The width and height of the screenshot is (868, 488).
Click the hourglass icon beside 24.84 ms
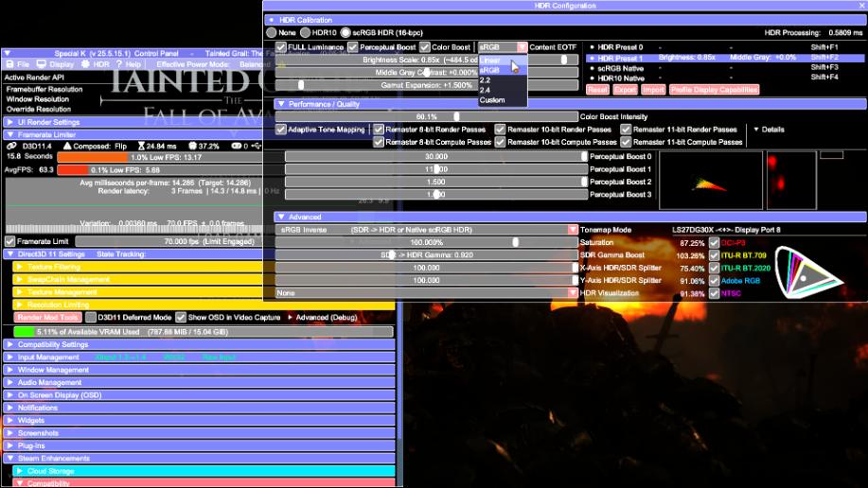tap(141, 146)
